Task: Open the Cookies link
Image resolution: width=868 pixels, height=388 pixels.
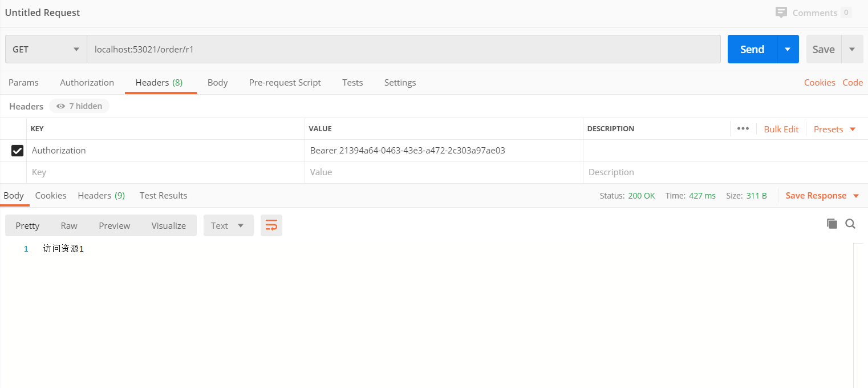Action: pos(819,83)
